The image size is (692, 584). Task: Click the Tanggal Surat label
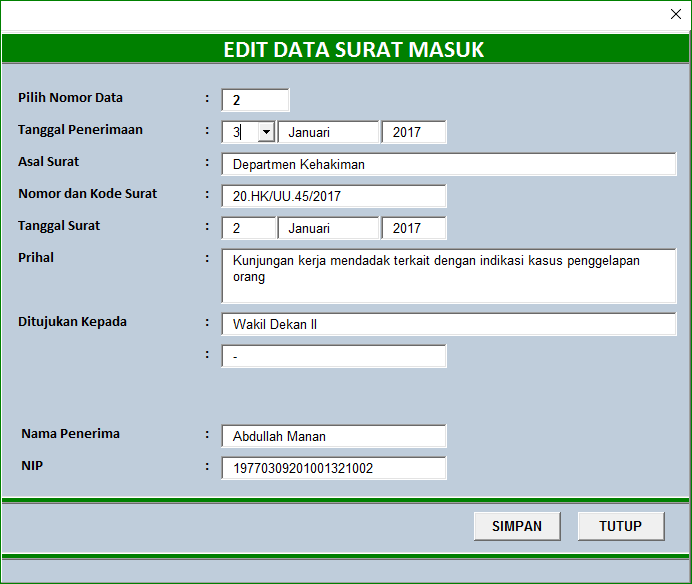click(x=59, y=226)
